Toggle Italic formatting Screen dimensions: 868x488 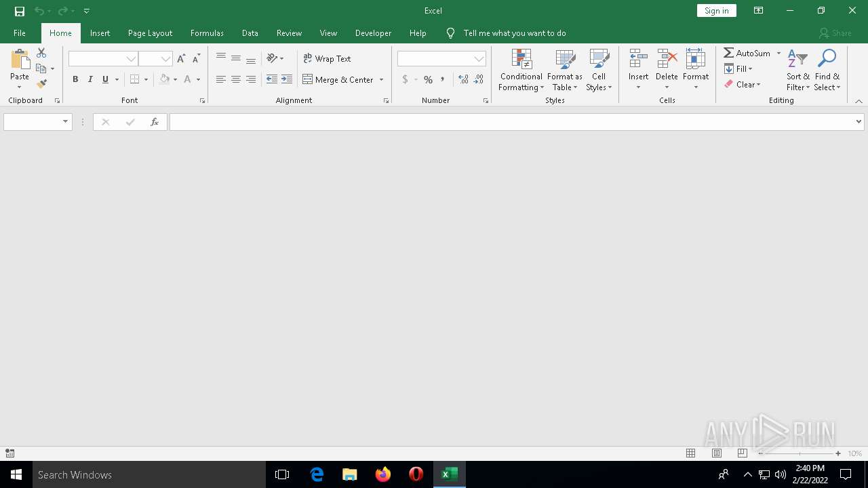pos(90,79)
